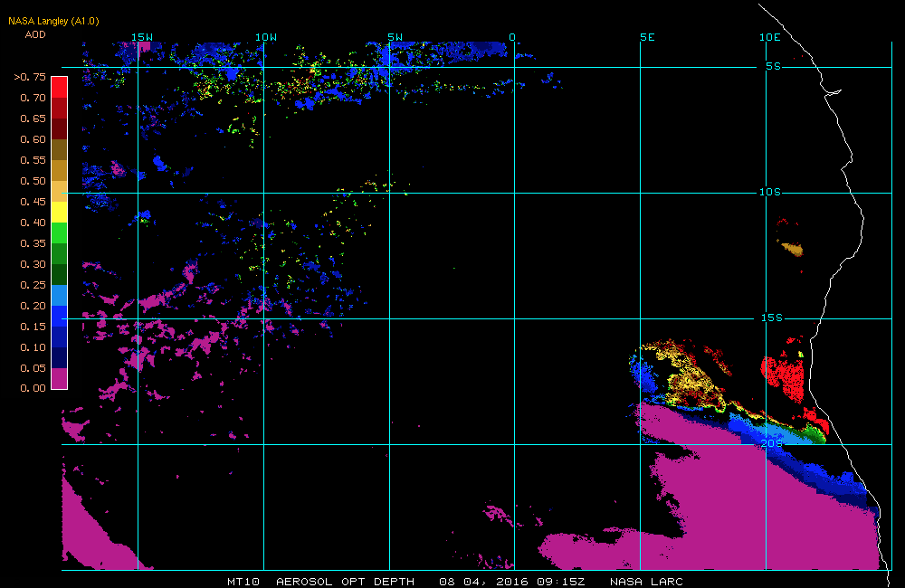905x588 pixels.
Task: Click the '08 04, 2016' date text
Action: (484, 582)
